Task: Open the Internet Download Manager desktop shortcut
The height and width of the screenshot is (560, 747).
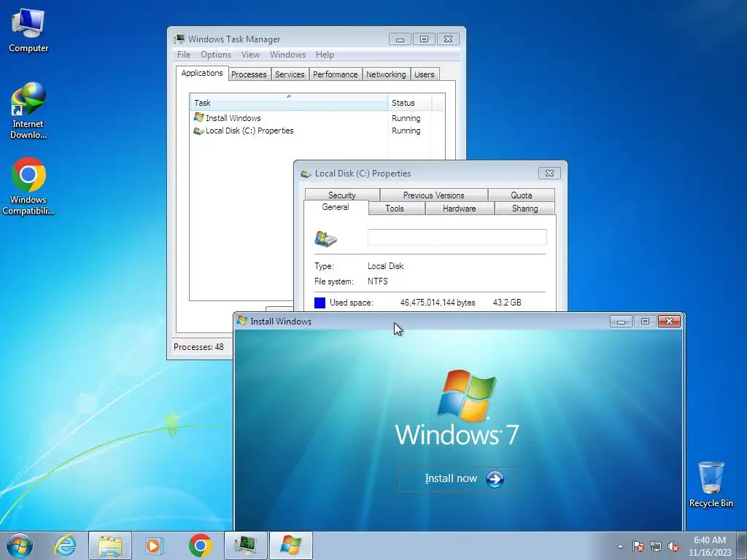Action: 28,111
